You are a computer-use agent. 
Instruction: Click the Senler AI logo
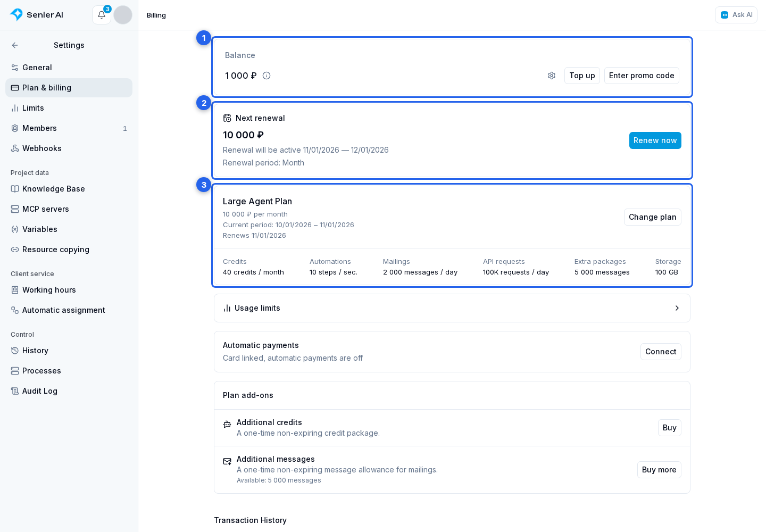37,15
